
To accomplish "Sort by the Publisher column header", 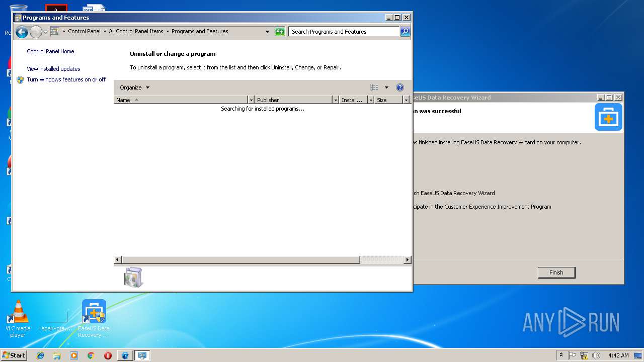I will [293, 100].
